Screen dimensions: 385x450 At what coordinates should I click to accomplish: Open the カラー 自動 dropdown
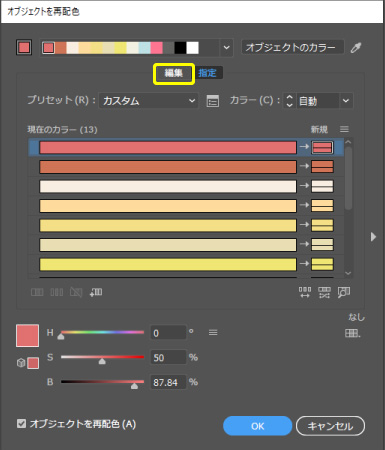click(x=324, y=101)
